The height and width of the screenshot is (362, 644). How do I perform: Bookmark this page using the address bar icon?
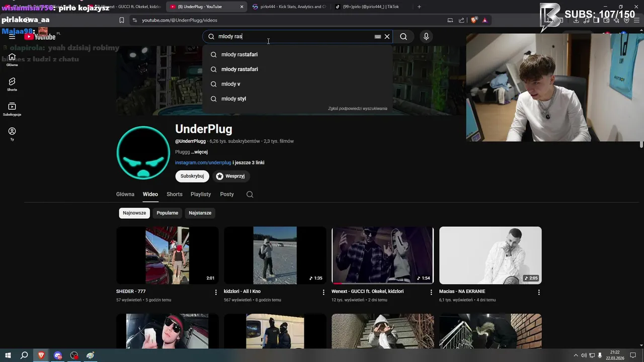[x=121, y=20]
